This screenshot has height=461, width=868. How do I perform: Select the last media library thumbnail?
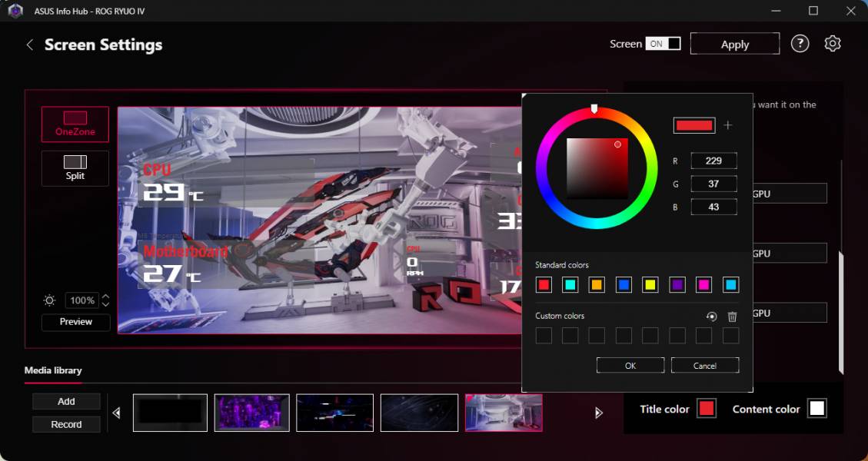tap(504, 413)
